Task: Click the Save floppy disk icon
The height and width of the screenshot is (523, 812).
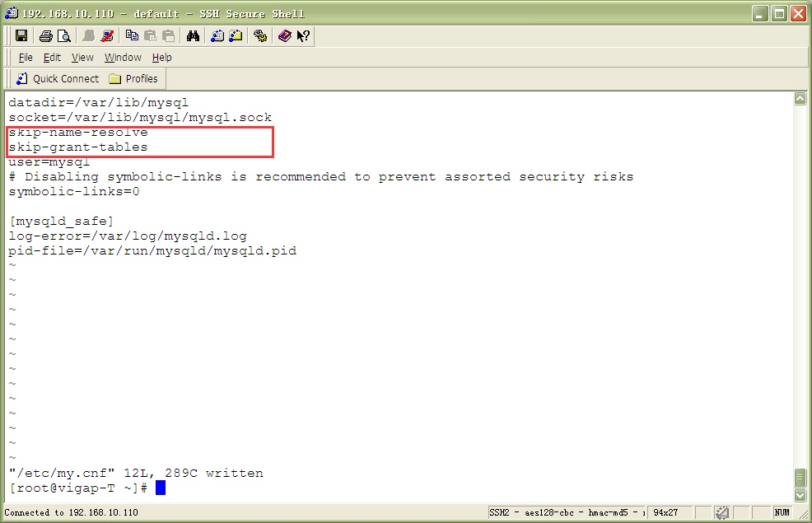Action: pyautogui.click(x=21, y=35)
